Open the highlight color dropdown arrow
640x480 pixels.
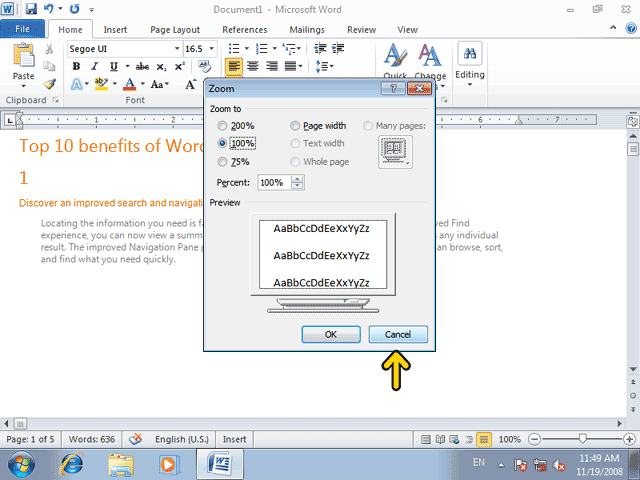tap(115, 84)
